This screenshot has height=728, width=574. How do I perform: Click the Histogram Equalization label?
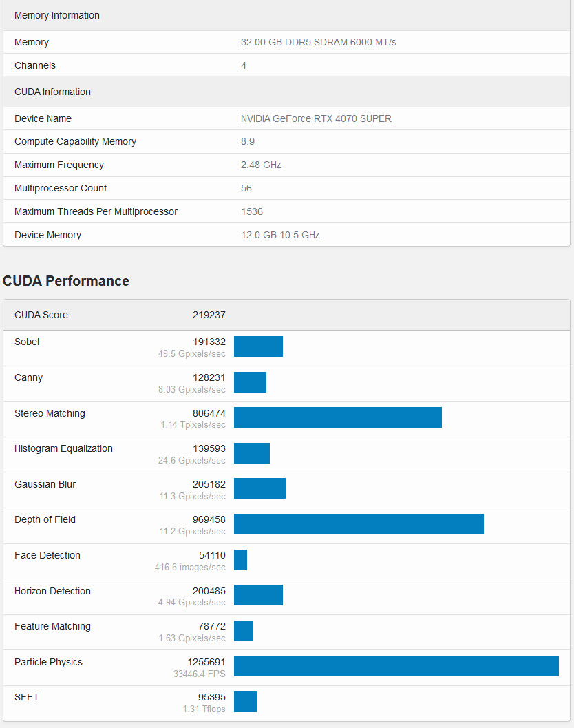click(x=63, y=448)
